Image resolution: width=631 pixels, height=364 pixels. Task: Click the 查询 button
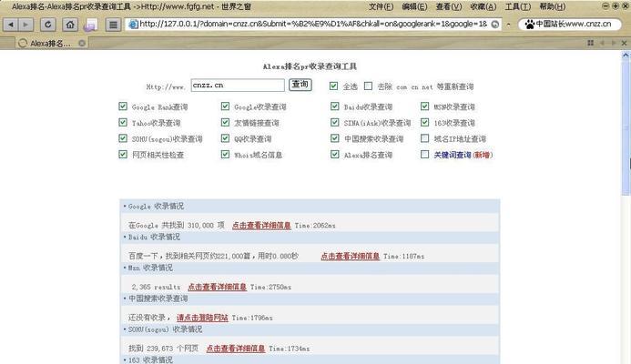tap(300, 85)
